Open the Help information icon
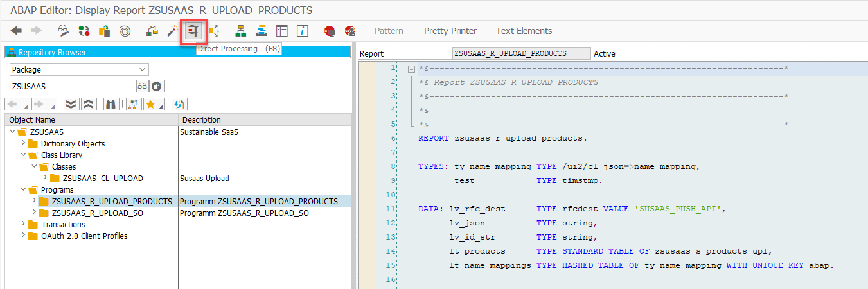The width and height of the screenshot is (868, 289). [303, 31]
